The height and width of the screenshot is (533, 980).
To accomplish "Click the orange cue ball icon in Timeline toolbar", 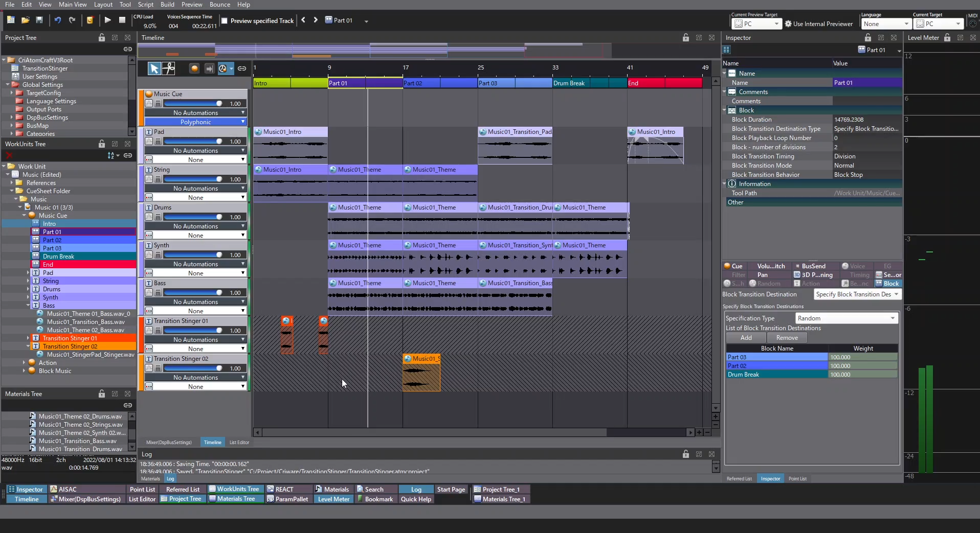I will pyautogui.click(x=194, y=68).
